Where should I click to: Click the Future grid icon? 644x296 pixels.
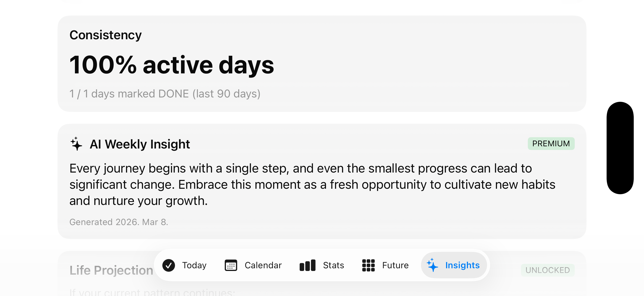click(x=368, y=265)
